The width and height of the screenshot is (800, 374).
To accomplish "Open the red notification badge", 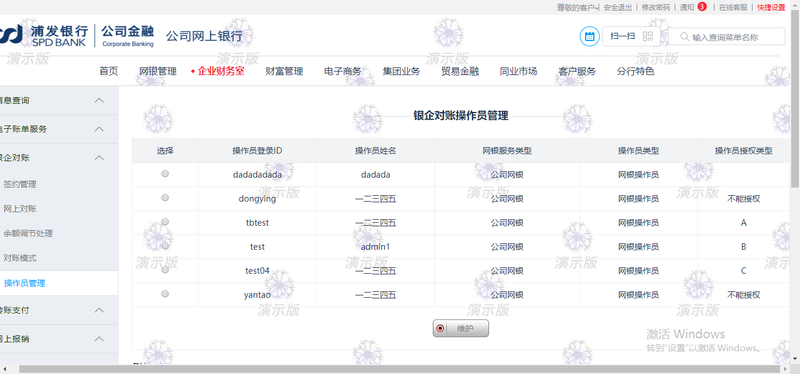I will pos(702,7).
